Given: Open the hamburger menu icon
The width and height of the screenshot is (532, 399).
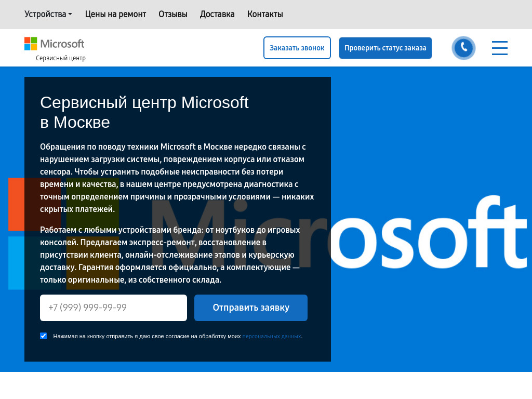Looking at the screenshot, I should 499,48.
